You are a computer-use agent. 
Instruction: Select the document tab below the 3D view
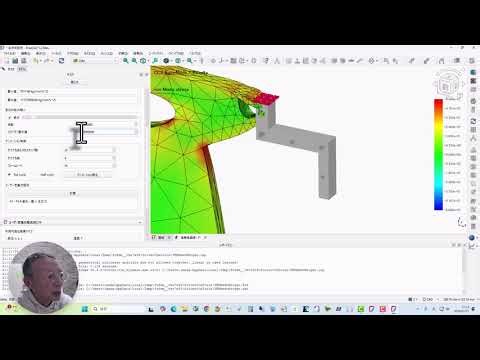[190, 238]
